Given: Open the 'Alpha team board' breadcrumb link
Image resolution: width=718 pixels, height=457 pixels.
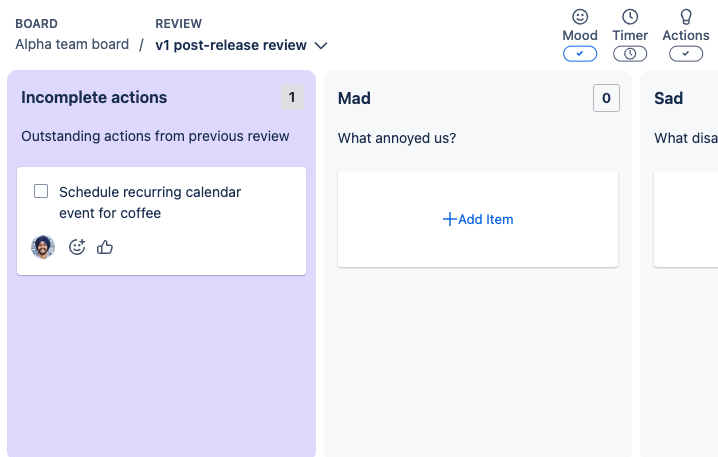Looking at the screenshot, I should [x=72, y=44].
